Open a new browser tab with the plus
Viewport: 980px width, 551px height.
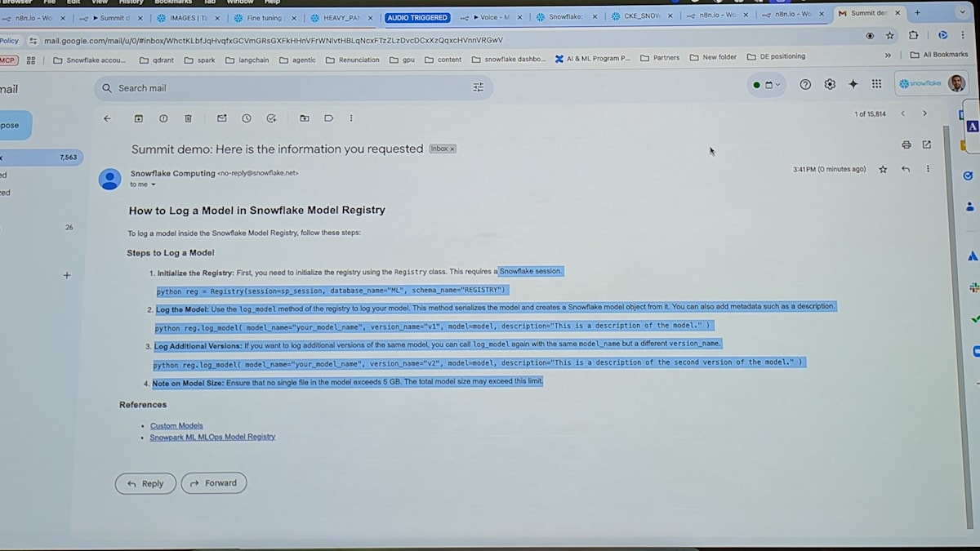point(917,13)
